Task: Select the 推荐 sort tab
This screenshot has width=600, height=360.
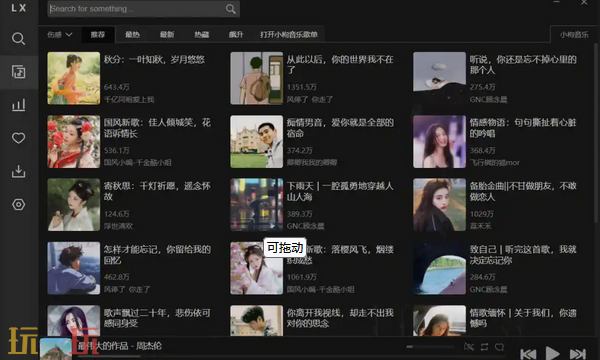Action: pyautogui.click(x=98, y=34)
